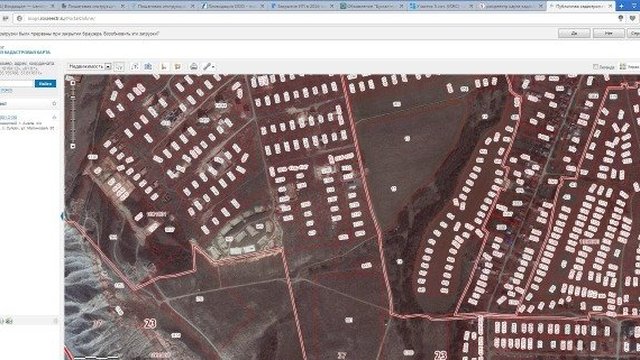The height and width of the screenshot is (360, 640).
Task: Click the icon right of the cadastral number result
Action: (54, 118)
